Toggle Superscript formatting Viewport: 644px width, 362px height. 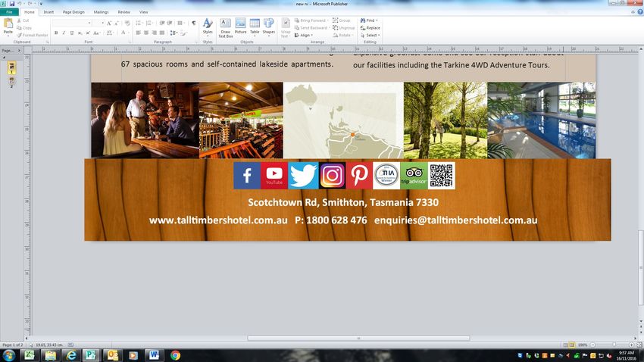click(87, 33)
